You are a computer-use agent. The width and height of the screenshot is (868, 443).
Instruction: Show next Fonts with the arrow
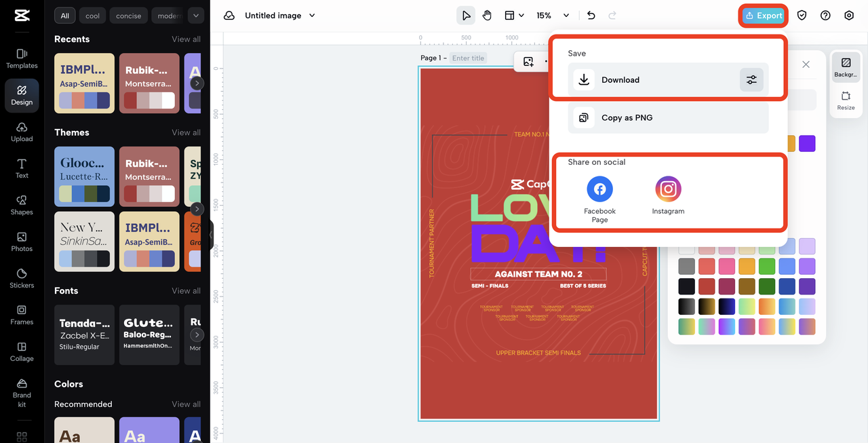coord(197,334)
